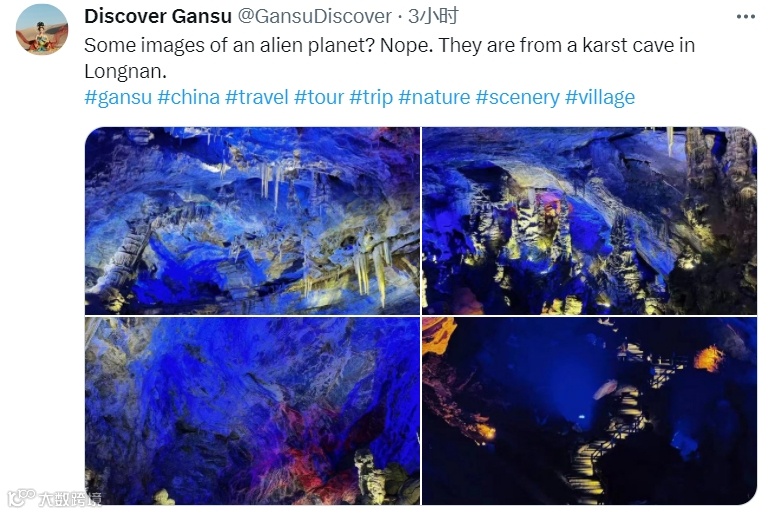The height and width of the screenshot is (514, 780).
Task: Click the tweet text about the karst cave
Action: tap(390, 58)
